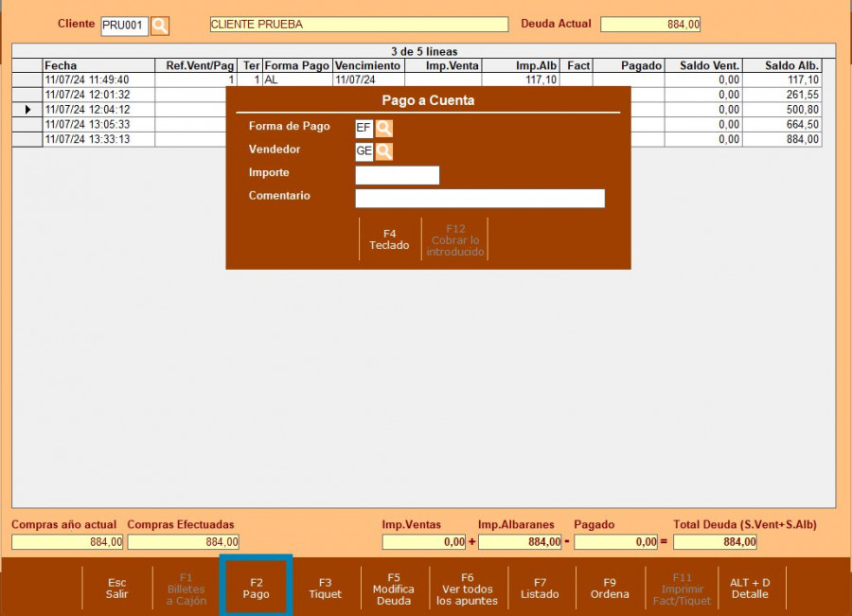The width and height of the screenshot is (852, 616).
Task: Show ALT + D Detalle
Action: pyautogui.click(x=750, y=589)
